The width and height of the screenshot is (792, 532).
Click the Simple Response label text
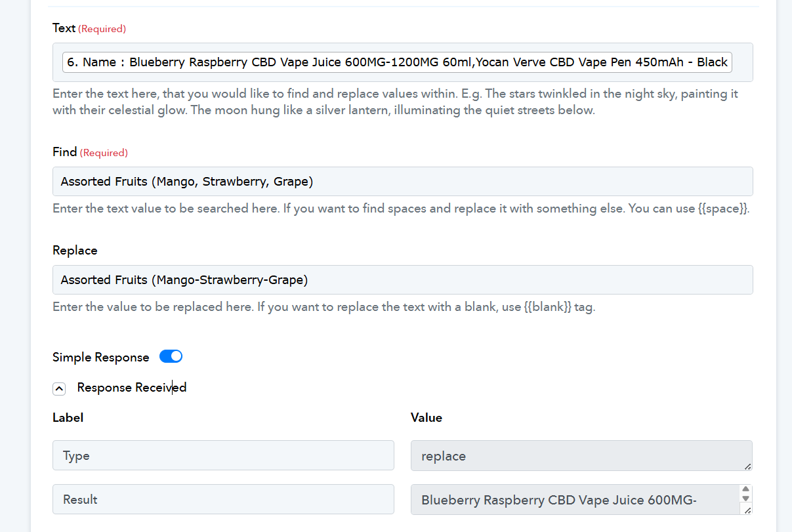click(101, 358)
